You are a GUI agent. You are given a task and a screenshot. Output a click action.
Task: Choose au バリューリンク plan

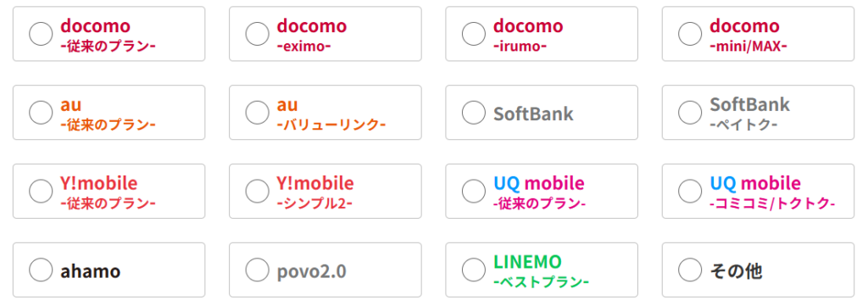[258, 113]
